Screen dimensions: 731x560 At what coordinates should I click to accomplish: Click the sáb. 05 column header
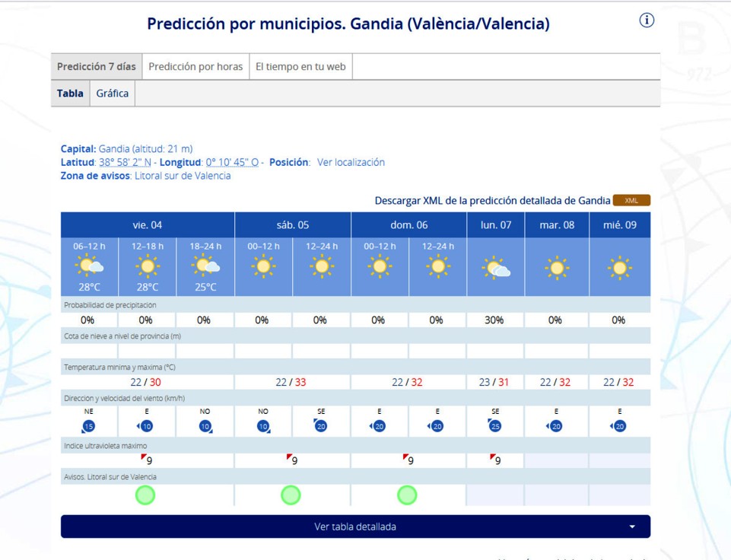point(293,224)
